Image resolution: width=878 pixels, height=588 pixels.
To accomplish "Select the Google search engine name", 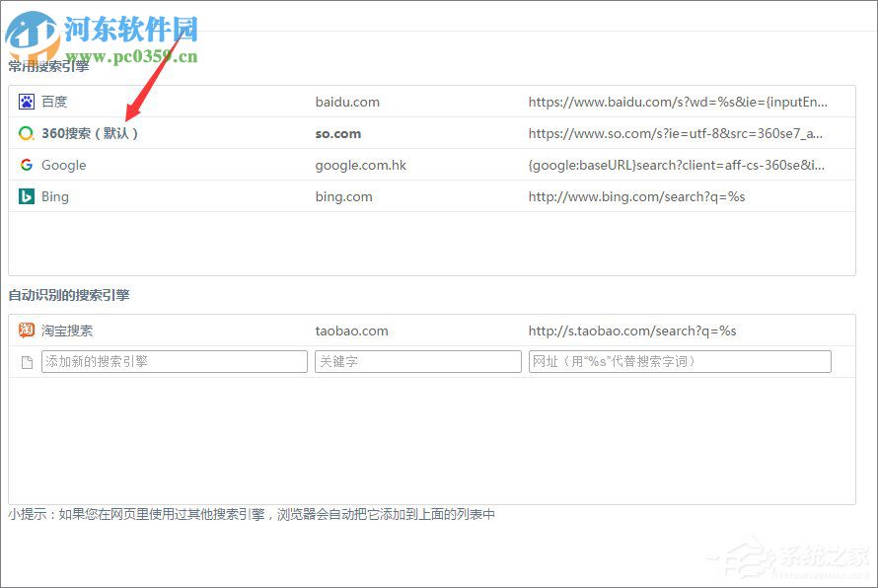I will click(x=64, y=165).
